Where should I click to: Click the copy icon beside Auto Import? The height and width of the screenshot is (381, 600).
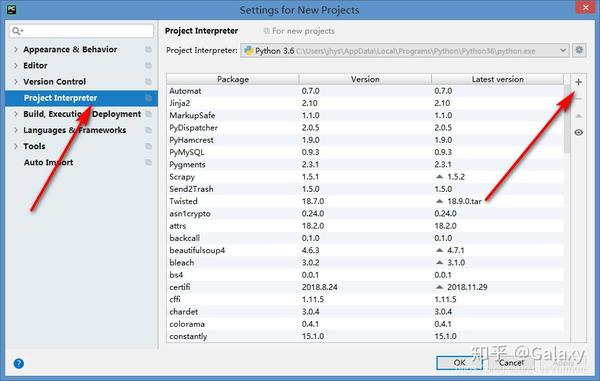tap(148, 162)
